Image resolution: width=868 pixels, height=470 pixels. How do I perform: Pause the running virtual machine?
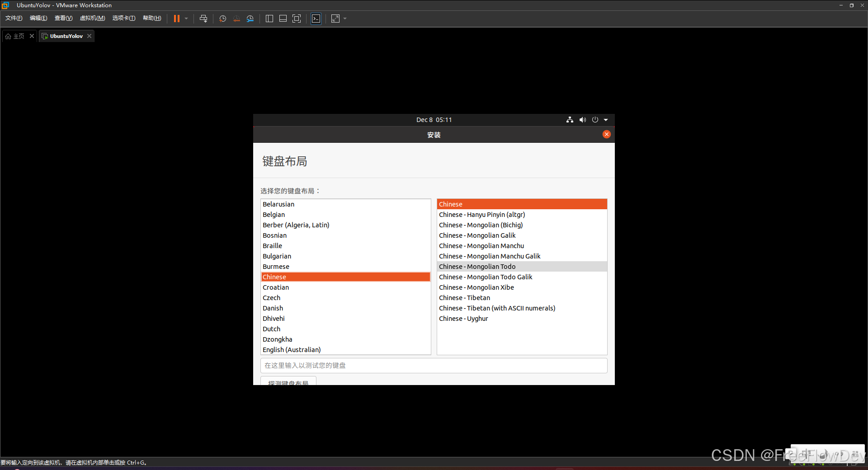[x=177, y=19]
